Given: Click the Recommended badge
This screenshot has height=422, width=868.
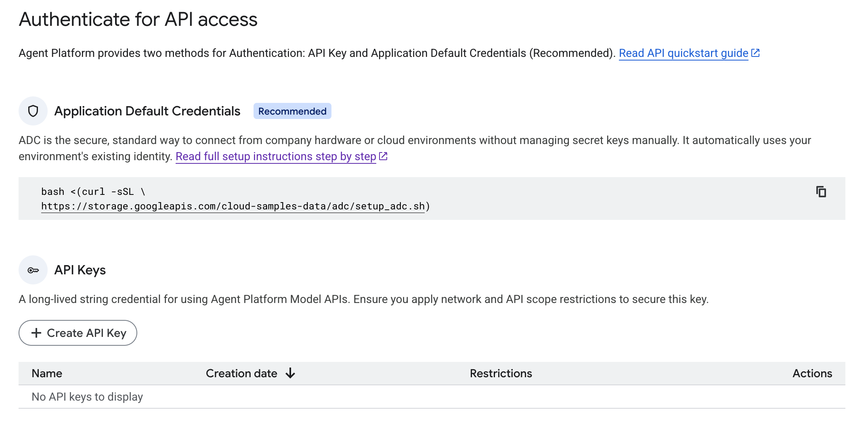Looking at the screenshot, I should 292,111.
